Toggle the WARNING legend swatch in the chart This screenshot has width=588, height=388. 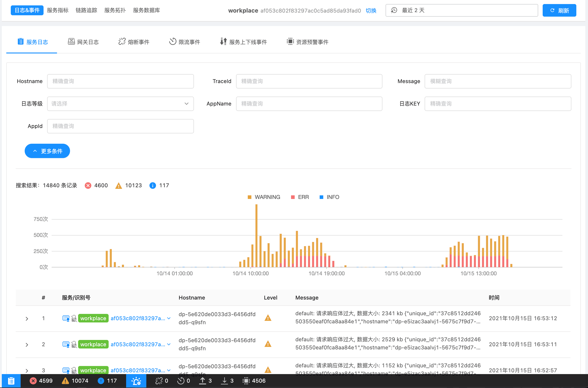coord(250,197)
